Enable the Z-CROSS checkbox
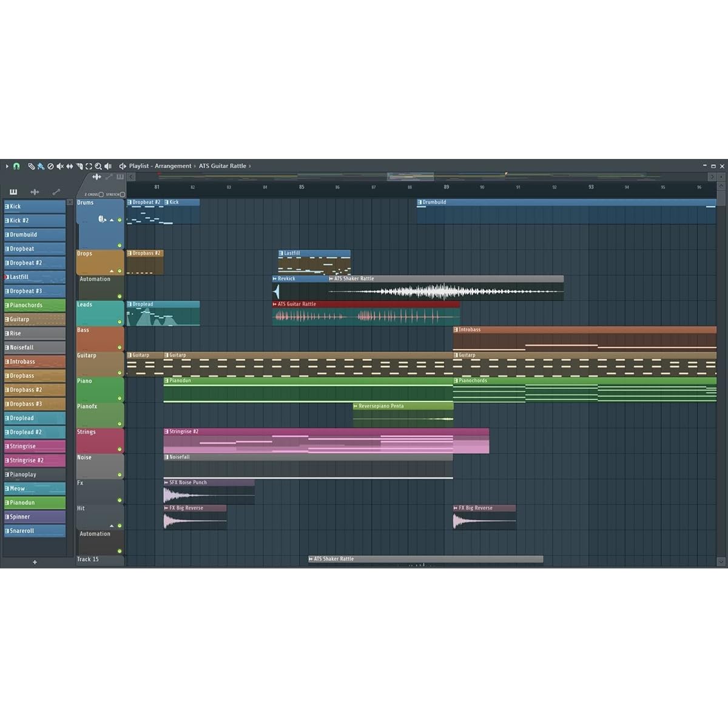This screenshot has width=728, height=728. pos(101,195)
